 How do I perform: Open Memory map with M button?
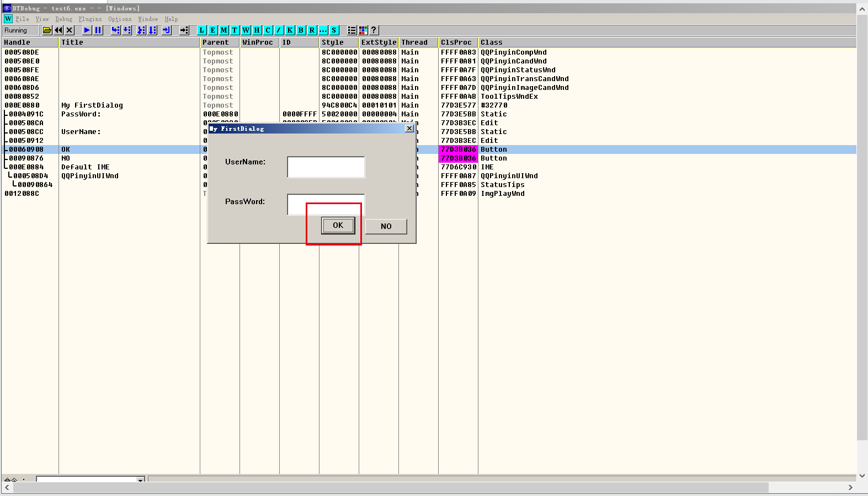223,30
